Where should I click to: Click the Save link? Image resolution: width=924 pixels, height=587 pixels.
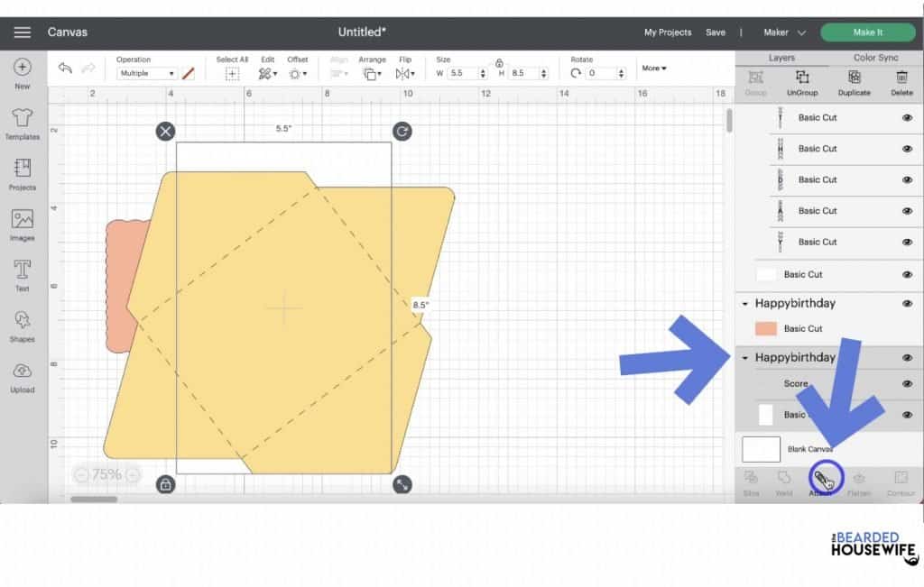coord(715,32)
